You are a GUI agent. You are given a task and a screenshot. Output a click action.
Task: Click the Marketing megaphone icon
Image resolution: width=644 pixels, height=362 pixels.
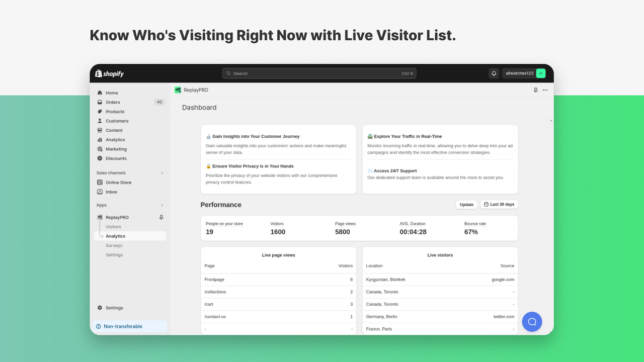click(x=101, y=149)
